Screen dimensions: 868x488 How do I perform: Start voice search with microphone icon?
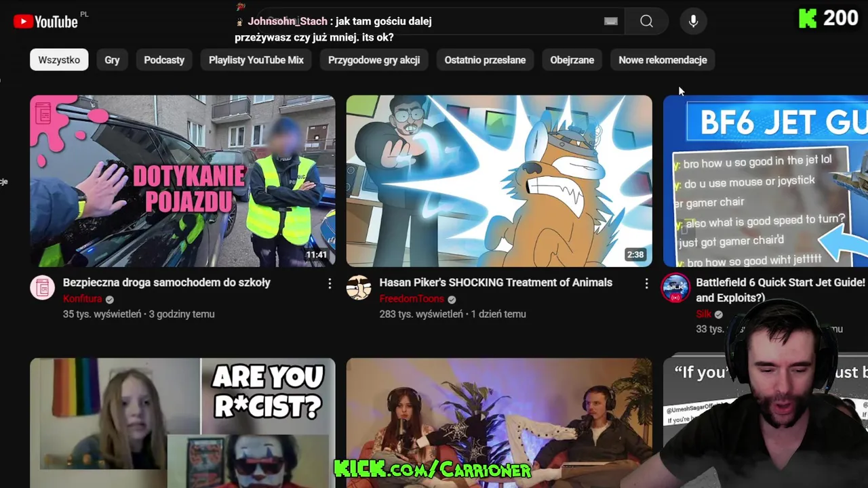click(693, 21)
